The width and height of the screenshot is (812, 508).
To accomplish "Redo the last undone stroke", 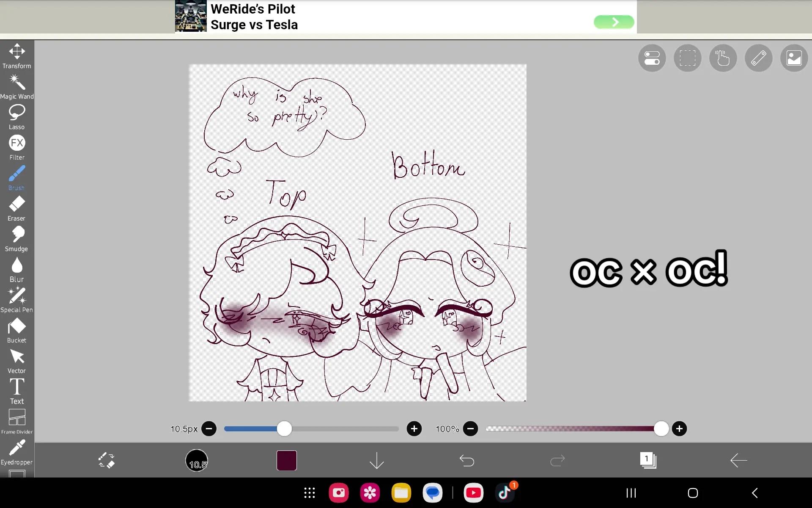I will 557,460.
